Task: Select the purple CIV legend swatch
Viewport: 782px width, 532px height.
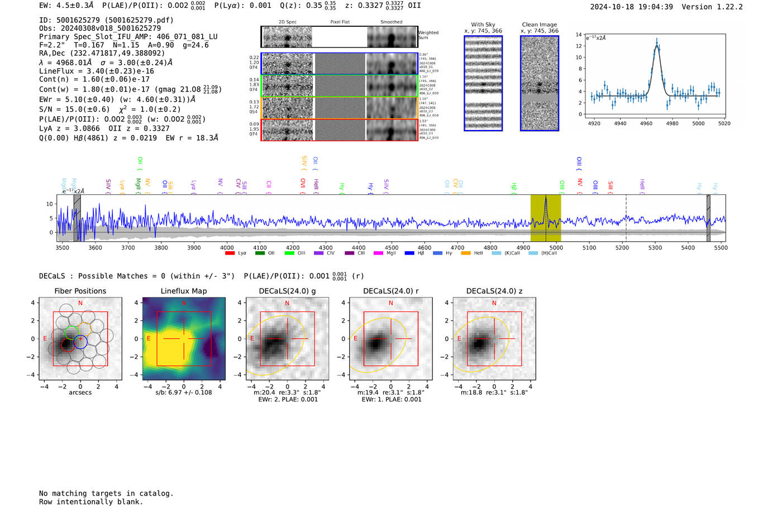Action: tap(319, 253)
